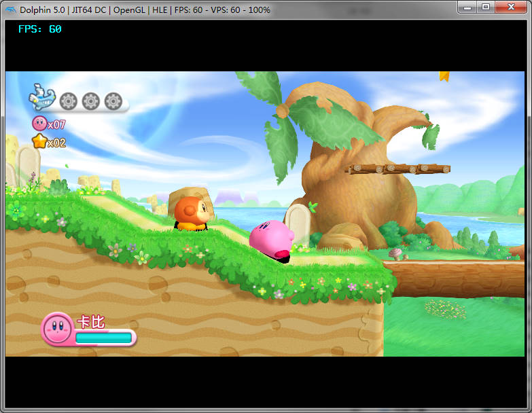The height and width of the screenshot is (413, 532).
Task: Click the small pink mushroom near the log
Action: [x=395, y=253]
